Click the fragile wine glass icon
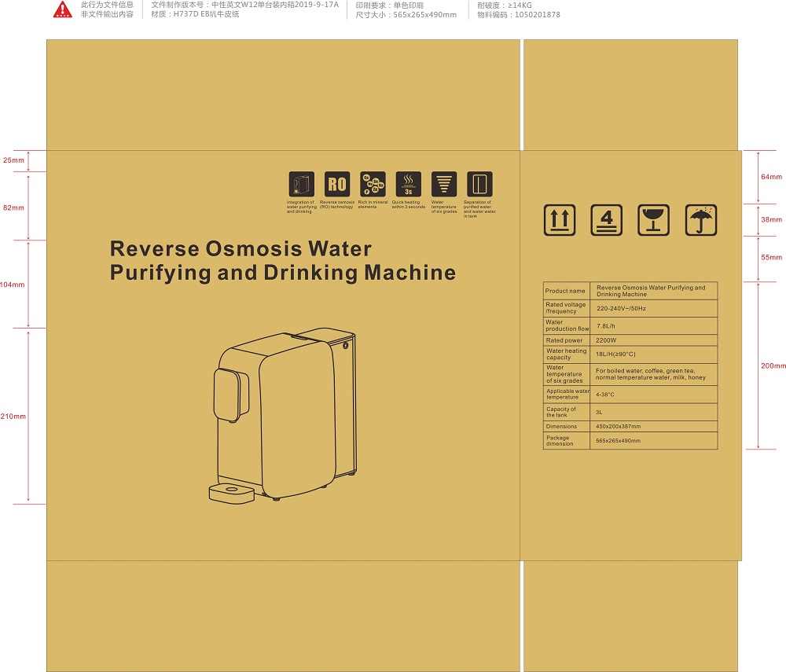 tap(653, 220)
